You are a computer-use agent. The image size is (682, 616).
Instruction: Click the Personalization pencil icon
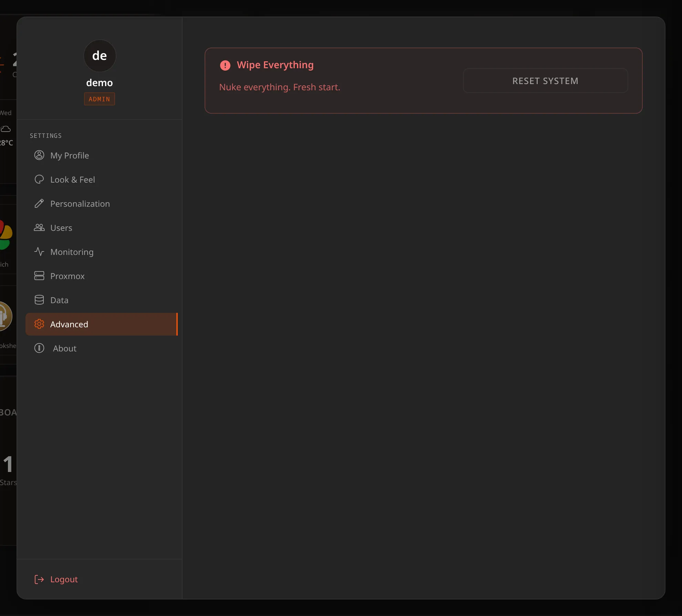(x=39, y=204)
